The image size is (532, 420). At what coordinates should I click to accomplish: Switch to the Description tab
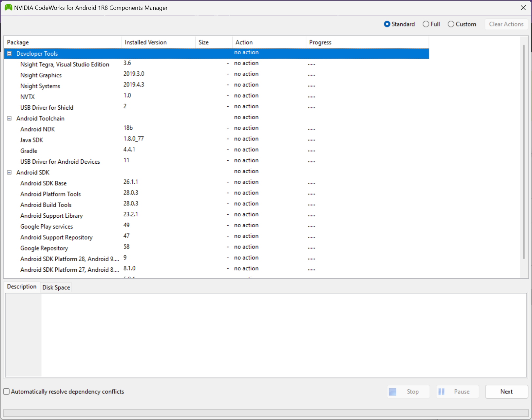click(22, 286)
